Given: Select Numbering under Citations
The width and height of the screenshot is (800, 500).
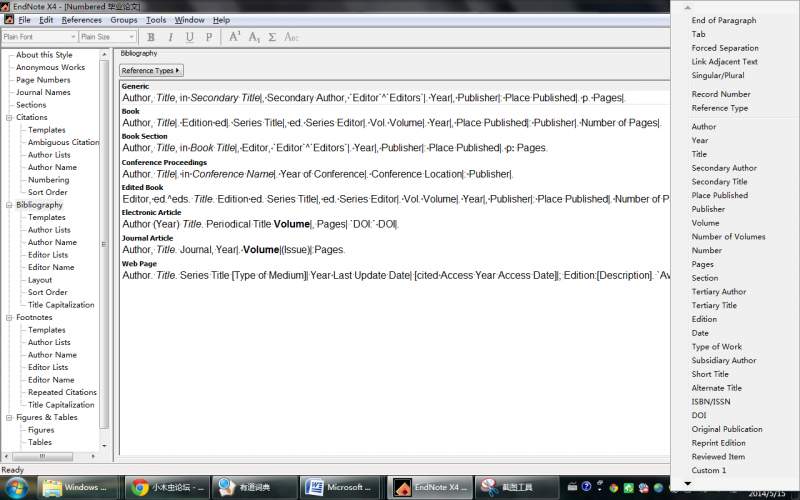Looking at the screenshot, I should (48, 180).
